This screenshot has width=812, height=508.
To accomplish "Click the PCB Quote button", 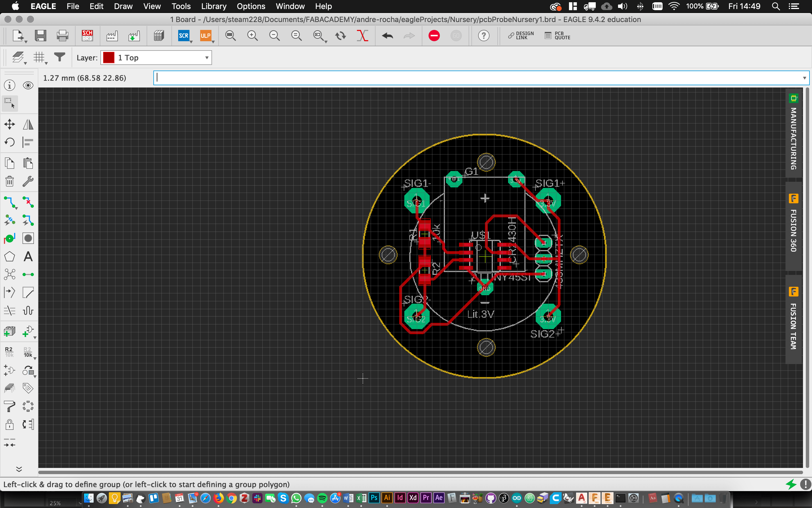I will (557, 36).
